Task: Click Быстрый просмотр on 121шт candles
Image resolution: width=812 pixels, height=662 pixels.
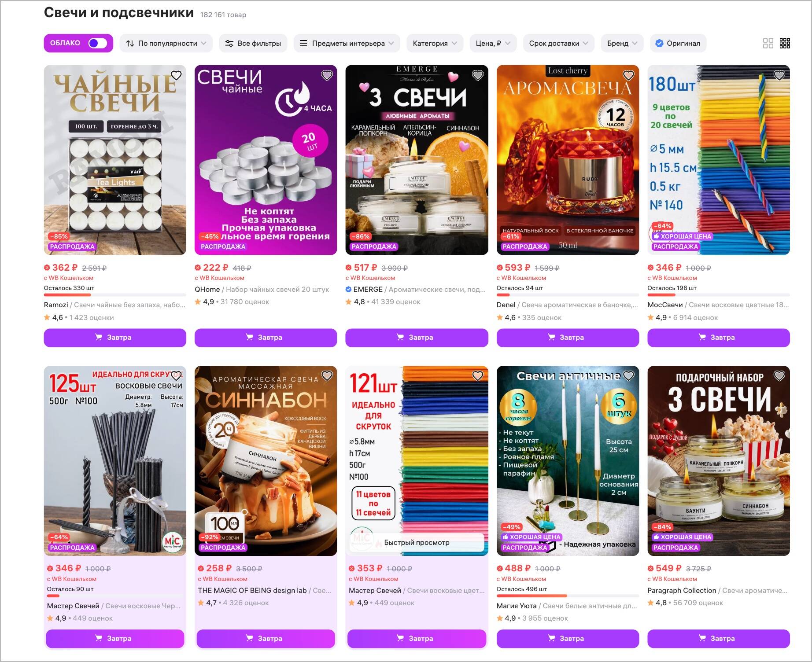Action: point(417,543)
